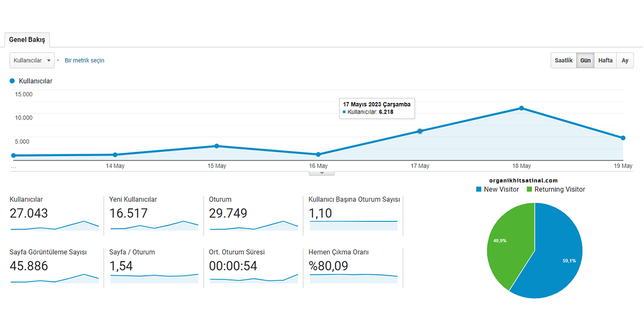Select the Saatlik time granularity
This screenshot has width=644, height=330.
(564, 60)
